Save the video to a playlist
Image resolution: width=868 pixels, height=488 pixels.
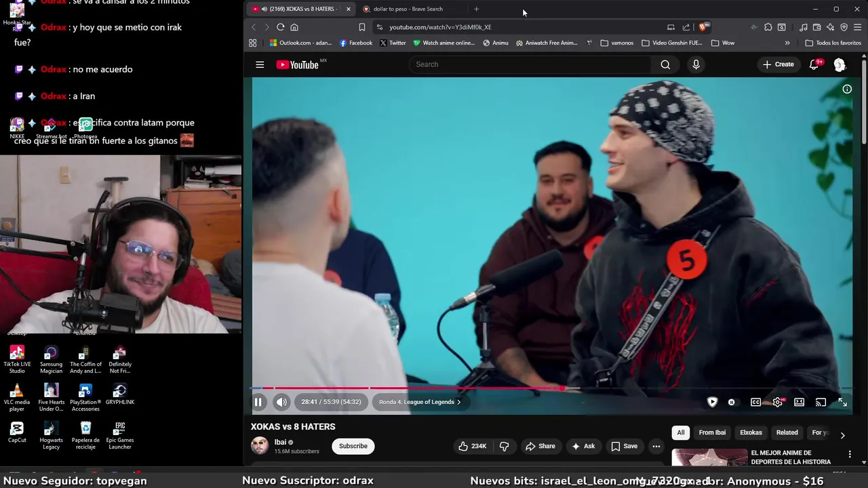point(625,446)
